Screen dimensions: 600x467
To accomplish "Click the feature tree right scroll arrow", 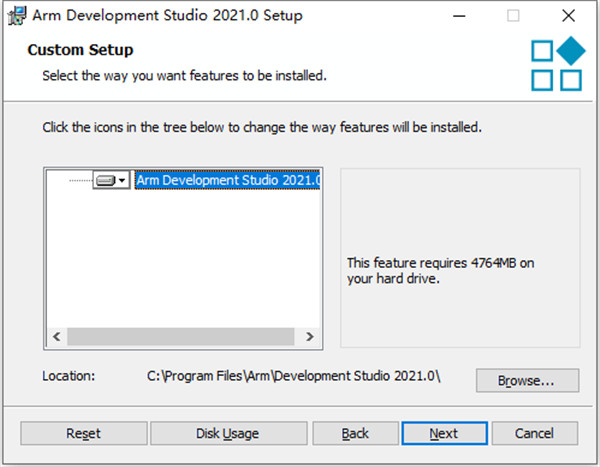I will [x=309, y=337].
